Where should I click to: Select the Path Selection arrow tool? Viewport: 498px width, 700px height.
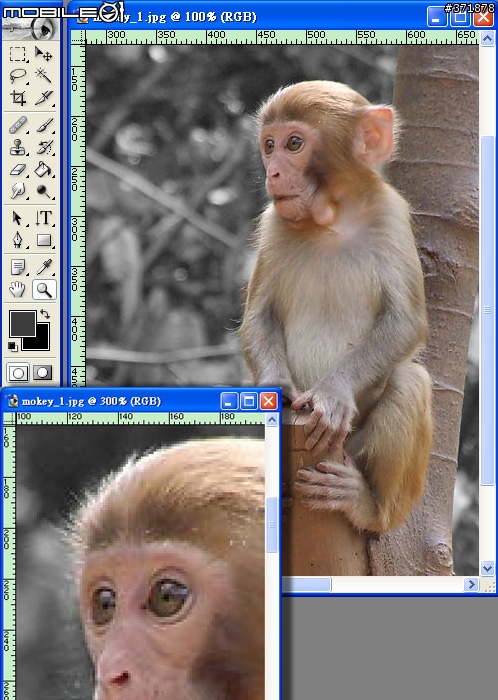pos(18,218)
